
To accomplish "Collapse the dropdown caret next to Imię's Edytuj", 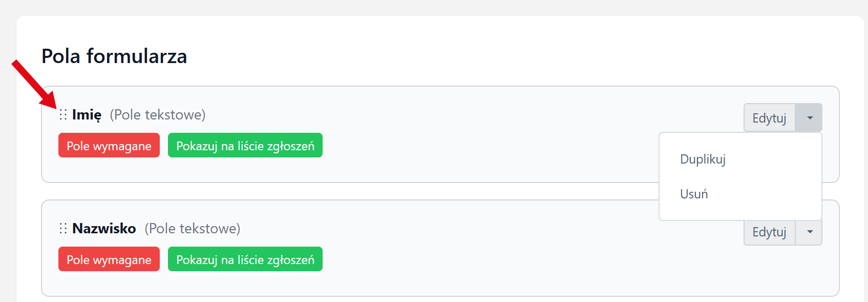I will tap(809, 118).
